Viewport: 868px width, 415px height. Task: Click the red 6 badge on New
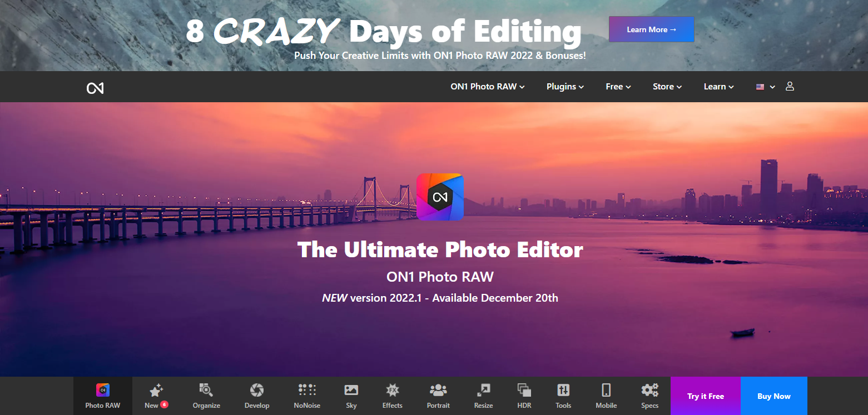click(165, 404)
